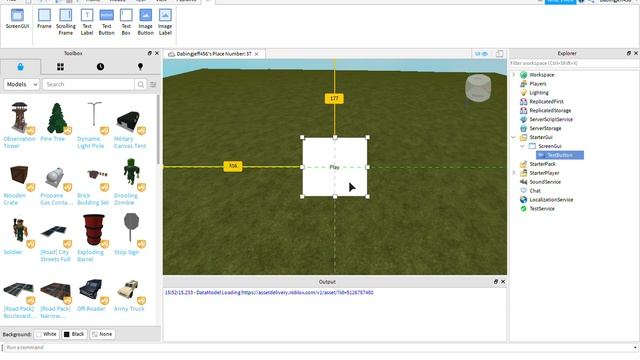Undock the Toolbox panel

tap(149, 53)
